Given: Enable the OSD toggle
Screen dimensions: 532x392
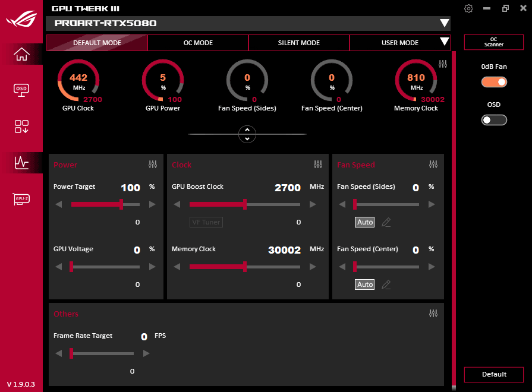Looking at the screenshot, I should (x=494, y=119).
